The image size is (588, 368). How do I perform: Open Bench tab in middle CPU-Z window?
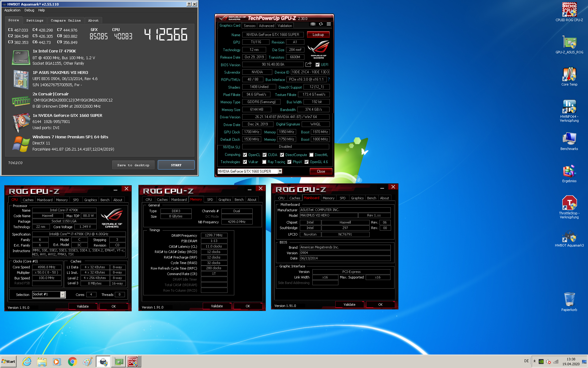239,200
